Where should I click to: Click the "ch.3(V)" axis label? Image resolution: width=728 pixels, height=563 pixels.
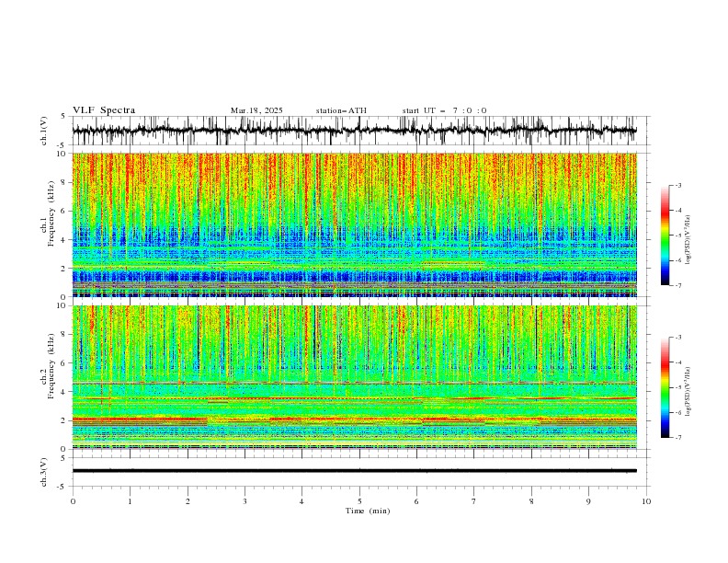pyautogui.click(x=44, y=472)
